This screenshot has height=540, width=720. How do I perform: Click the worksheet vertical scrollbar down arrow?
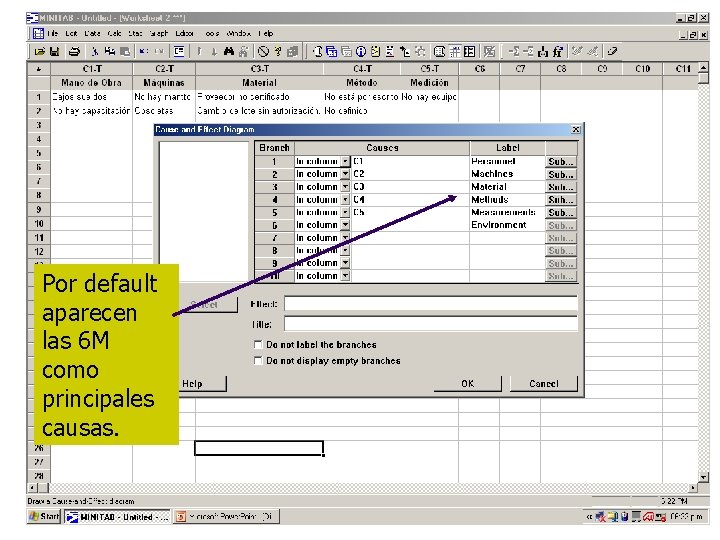click(703, 477)
